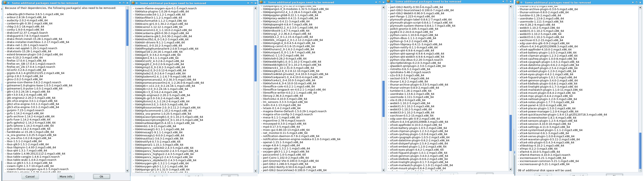The width and height of the screenshot is (644, 181).
Task: Click the 'lib64marblewidget15-4.10.1-1.mga3.x86_64' line
Action: click(x=163, y=123)
